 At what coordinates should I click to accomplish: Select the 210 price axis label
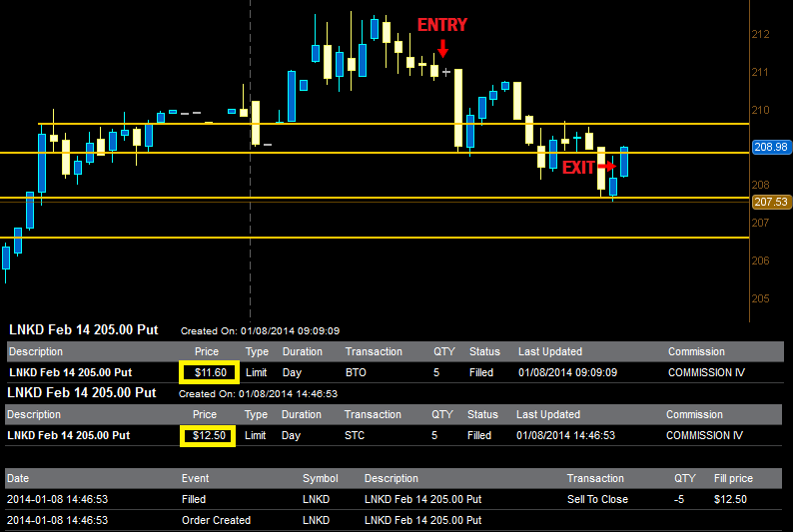[x=760, y=110]
